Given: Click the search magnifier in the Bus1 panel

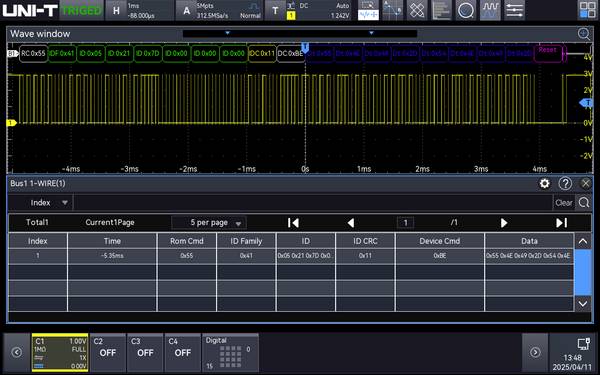Looking at the screenshot, I should pyautogui.click(x=584, y=202).
